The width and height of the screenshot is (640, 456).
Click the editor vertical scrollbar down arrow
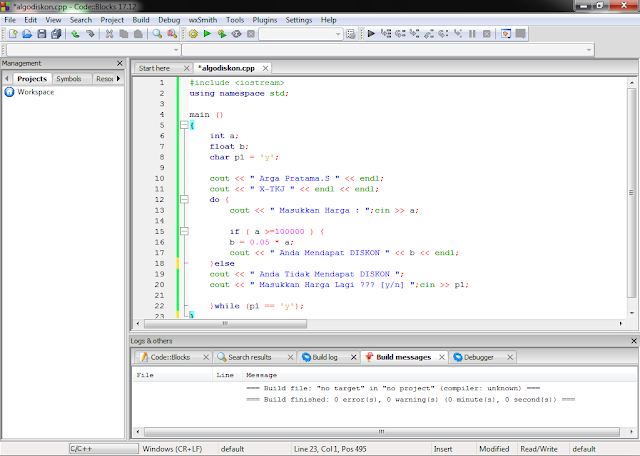632,313
